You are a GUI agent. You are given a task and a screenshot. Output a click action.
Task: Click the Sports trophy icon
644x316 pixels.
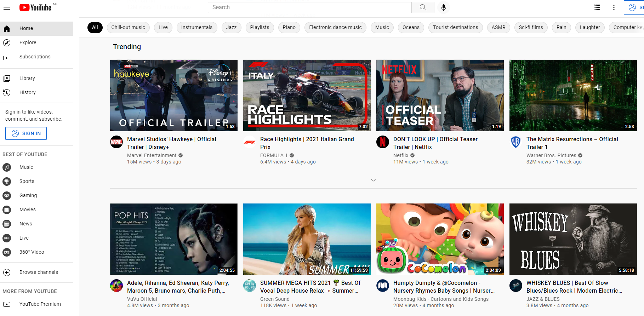[x=7, y=181]
